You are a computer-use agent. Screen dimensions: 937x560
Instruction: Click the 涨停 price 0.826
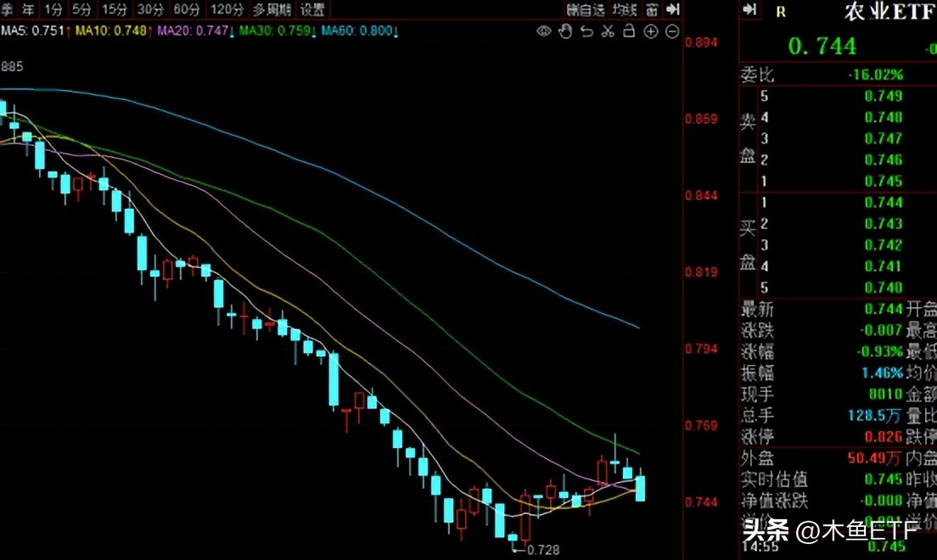point(886,438)
